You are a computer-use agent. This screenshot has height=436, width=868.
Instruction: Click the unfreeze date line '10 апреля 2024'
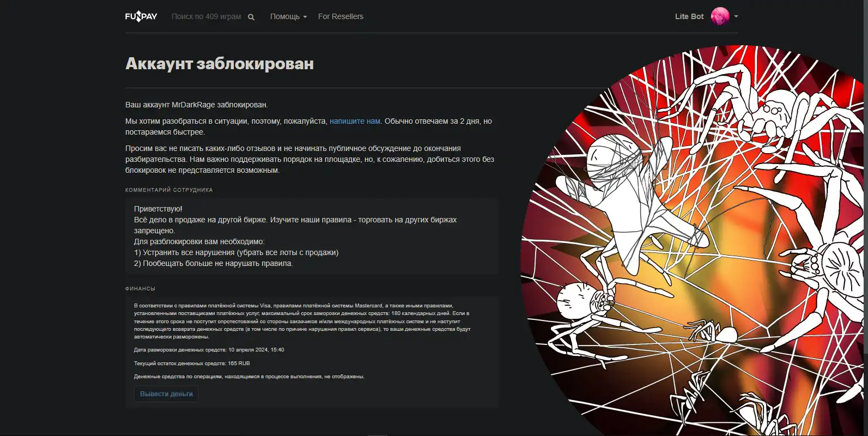point(209,350)
